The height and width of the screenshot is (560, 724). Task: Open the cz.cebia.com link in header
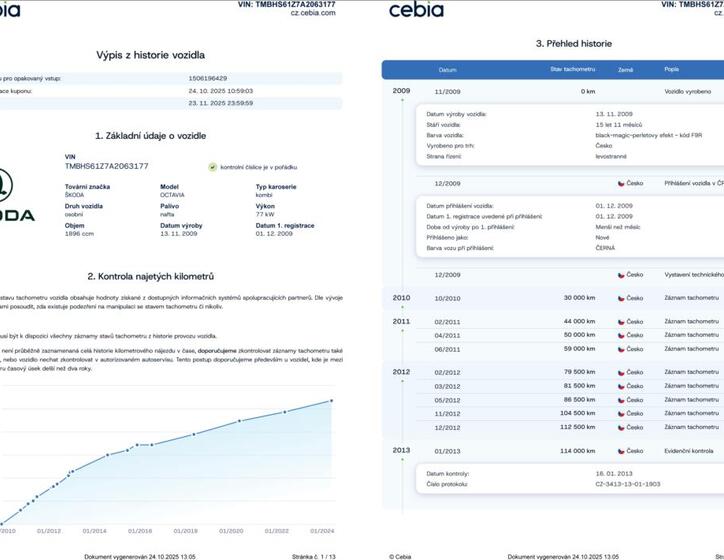[x=312, y=14]
